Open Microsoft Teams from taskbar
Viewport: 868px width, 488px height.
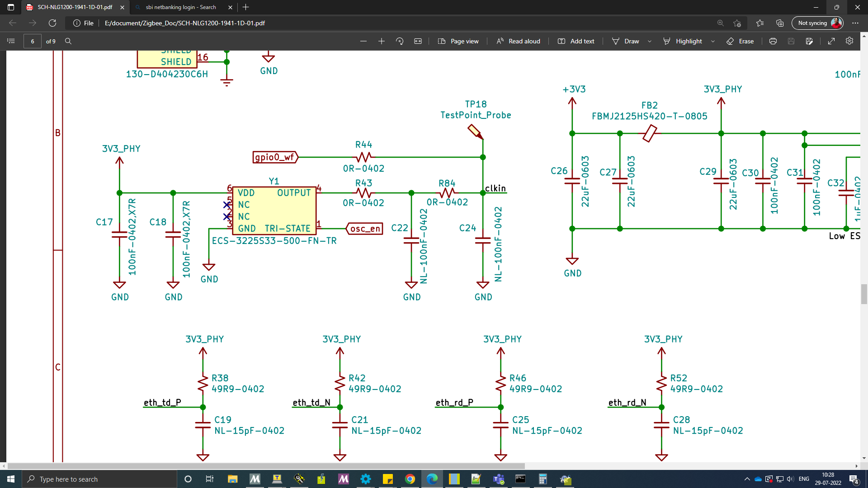point(499,479)
